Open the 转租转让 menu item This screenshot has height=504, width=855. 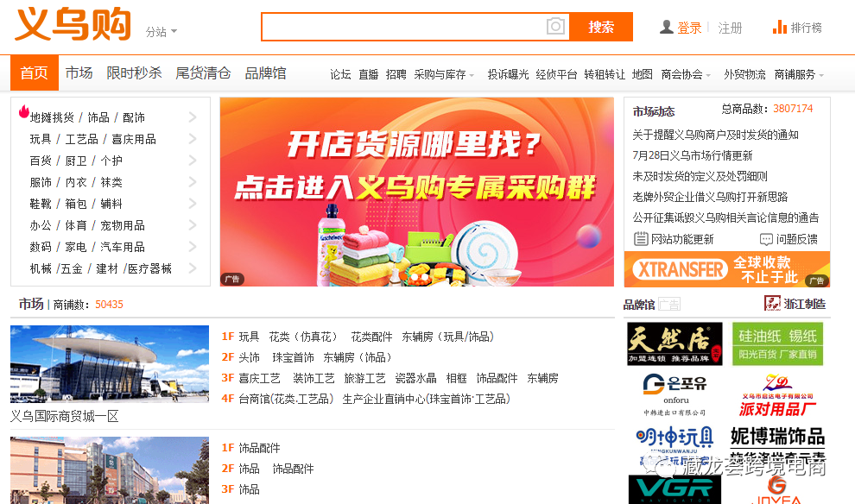605,74
